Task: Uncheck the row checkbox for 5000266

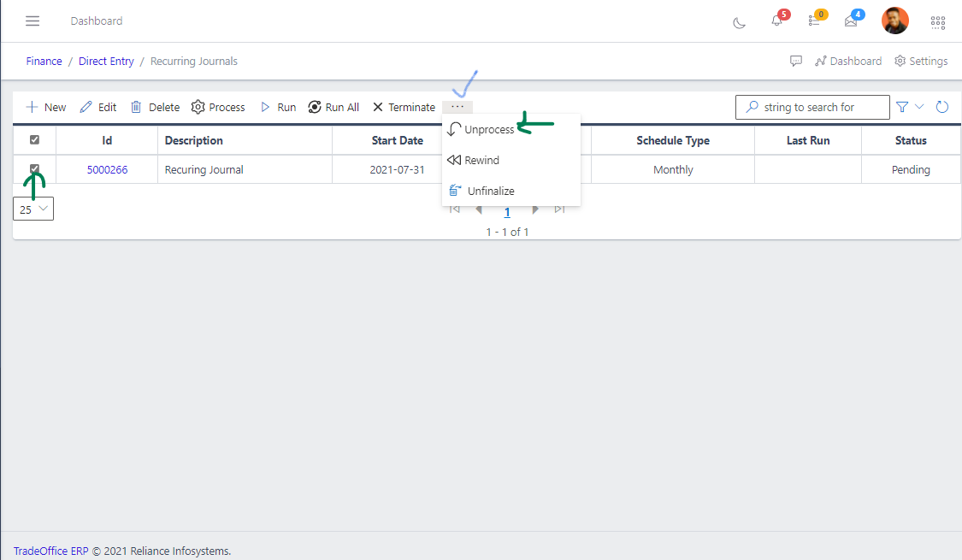Action: tap(35, 169)
